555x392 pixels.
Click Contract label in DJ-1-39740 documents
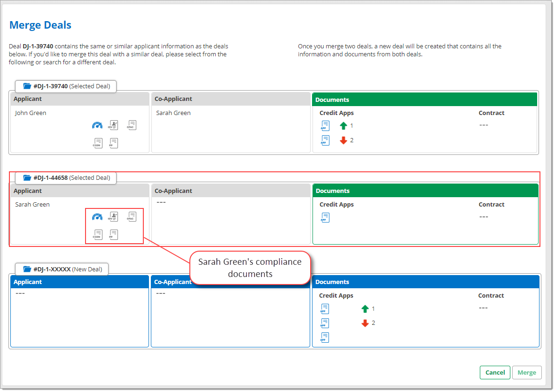coord(491,113)
